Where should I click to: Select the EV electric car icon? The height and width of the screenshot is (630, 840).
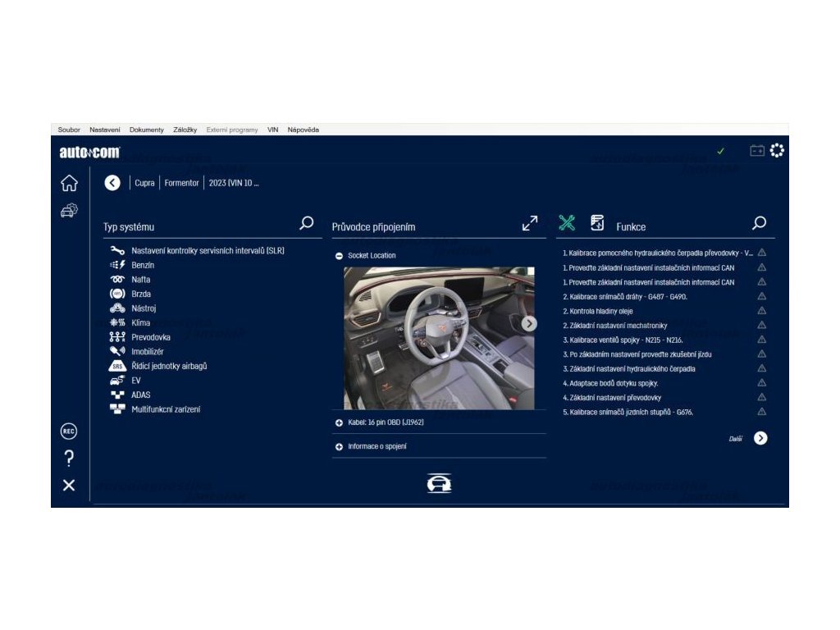(x=117, y=381)
